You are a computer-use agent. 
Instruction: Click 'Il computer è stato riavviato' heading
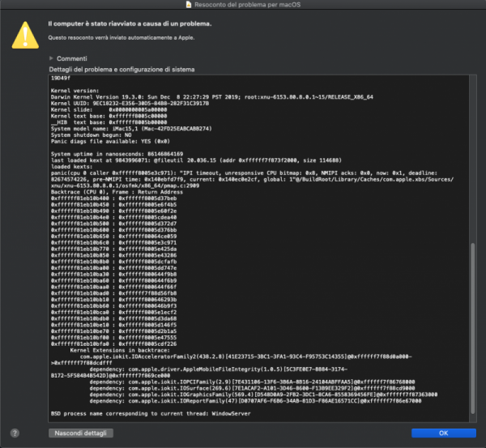pos(130,23)
